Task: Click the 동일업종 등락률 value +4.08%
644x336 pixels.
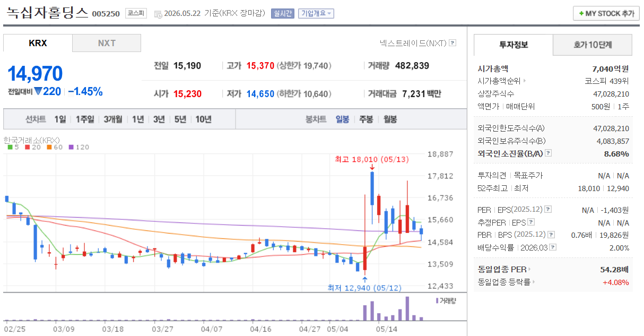Action: pos(615,282)
